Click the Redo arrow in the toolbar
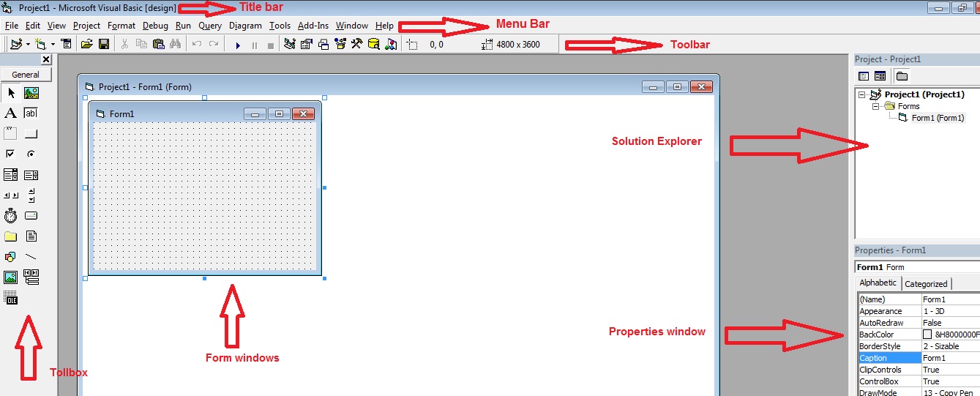 coord(214,45)
